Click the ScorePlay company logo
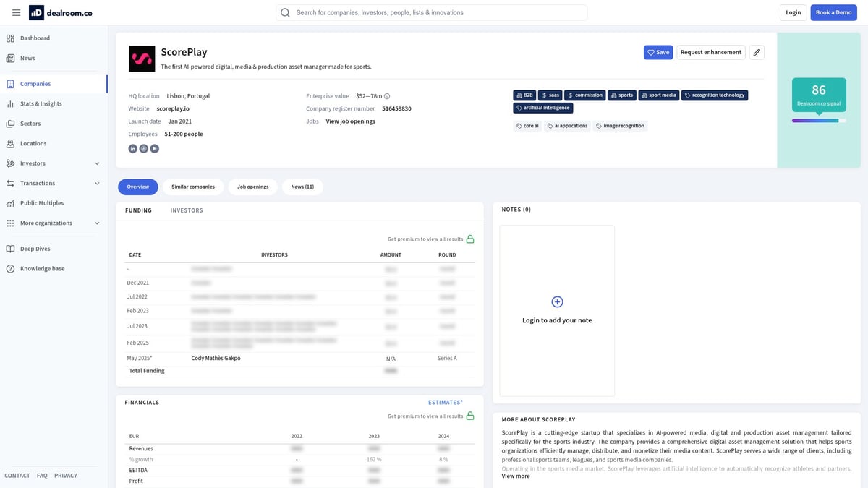The image size is (868, 488). click(x=142, y=59)
